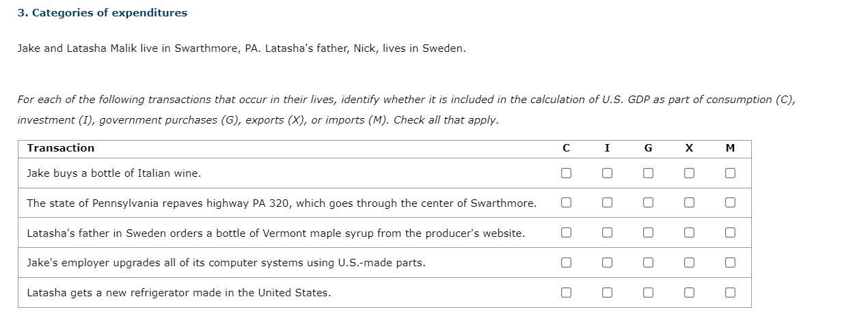Check C for Latasha's new refrigerator
The height and width of the screenshot is (327, 868).
(x=566, y=292)
